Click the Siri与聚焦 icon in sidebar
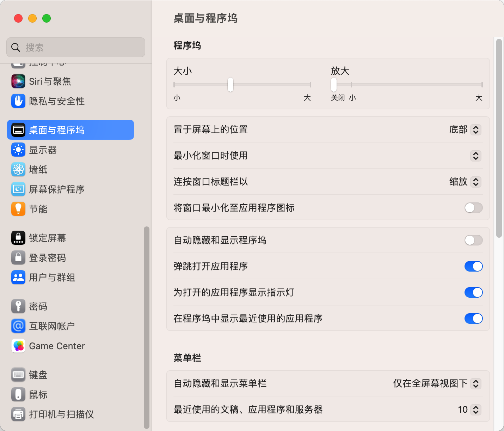Image resolution: width=504 pixels, height=431 pixels. (x=18, y=81)
